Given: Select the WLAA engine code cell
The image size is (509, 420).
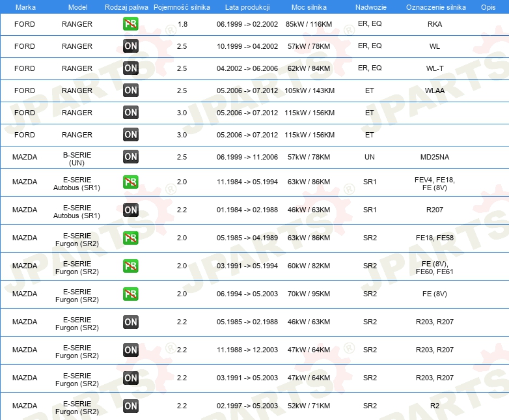Looking at the screenshot, I should coord(435,91).
